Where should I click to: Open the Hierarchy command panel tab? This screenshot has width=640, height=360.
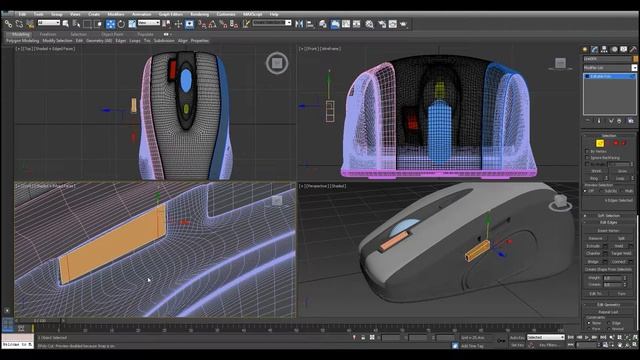(604, 49)
